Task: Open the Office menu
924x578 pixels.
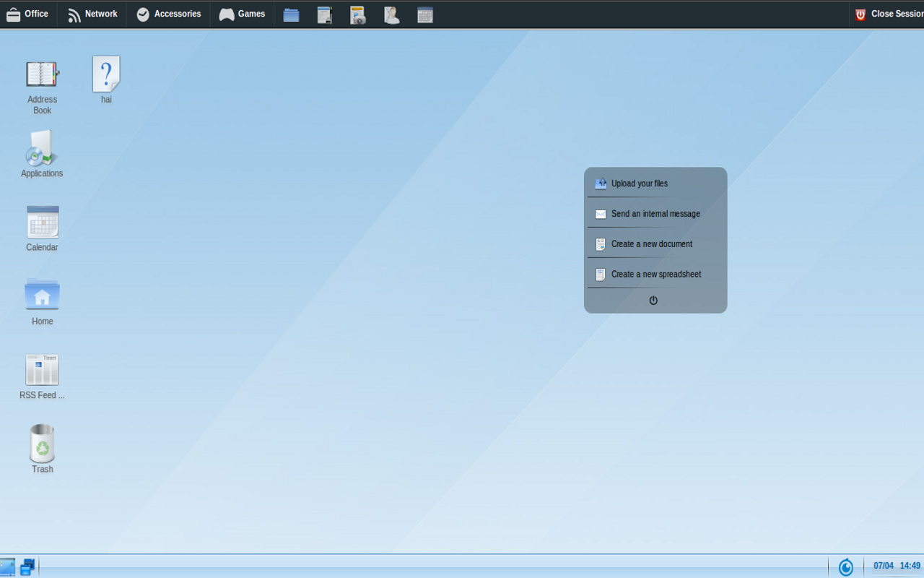Action: (x=28, y=14)
